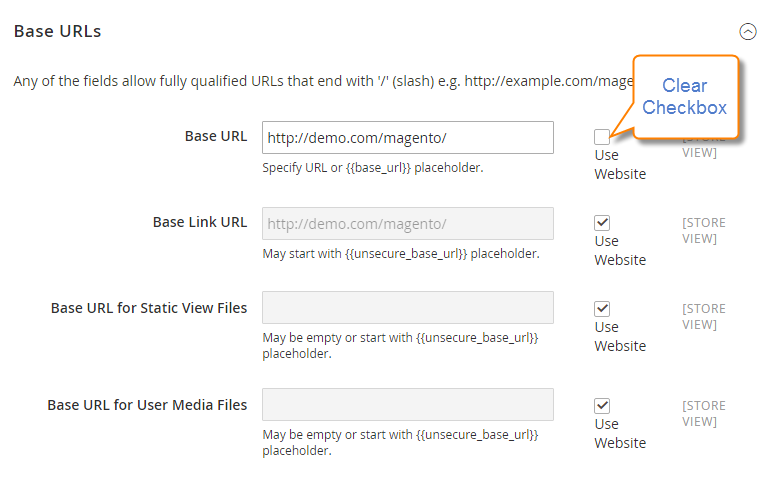Screen dimensions: 771x480
Task: Click the Static View Files URL field
Action: coord(407,307)
